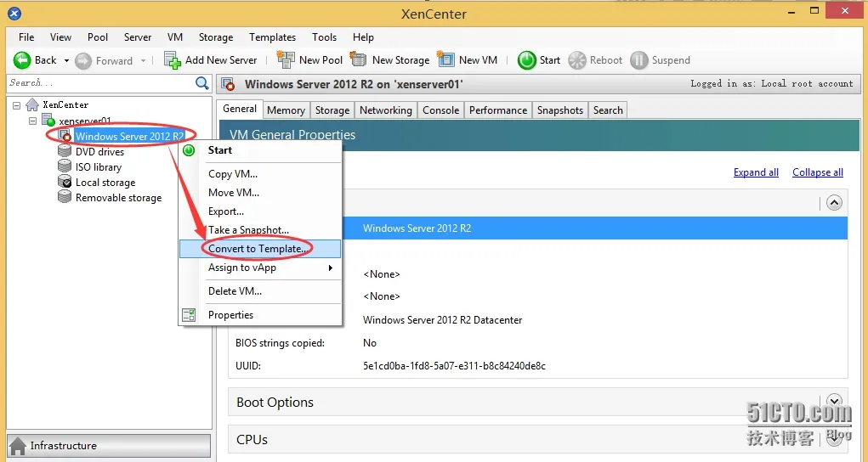The image size is (868, 462).
Task: Switch to the General tab
Action: [240, 109]
